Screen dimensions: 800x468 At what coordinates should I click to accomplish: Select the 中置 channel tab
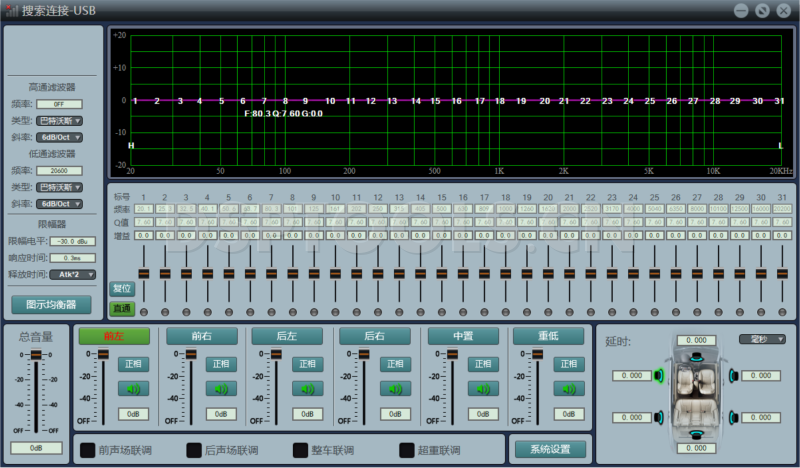click(462, 337)
